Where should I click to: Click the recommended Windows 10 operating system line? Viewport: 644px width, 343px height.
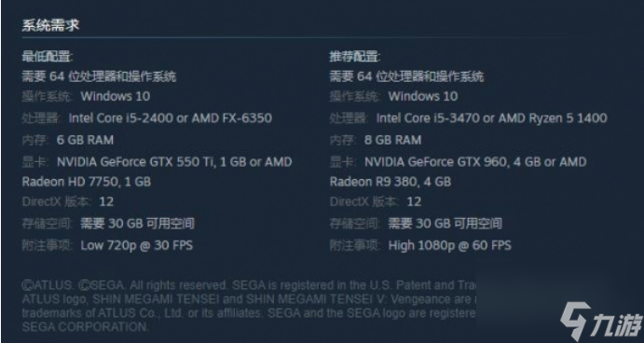pos(393,97)
